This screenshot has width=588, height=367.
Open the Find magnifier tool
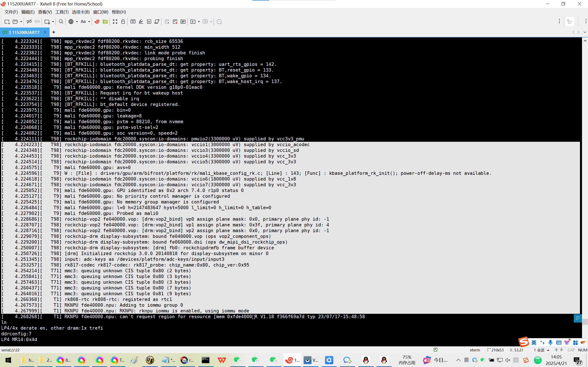[x=61, y=22]
